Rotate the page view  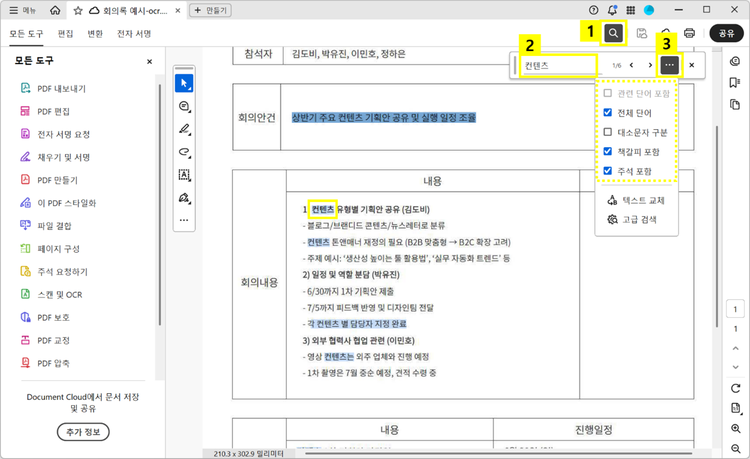pos(736,388)
